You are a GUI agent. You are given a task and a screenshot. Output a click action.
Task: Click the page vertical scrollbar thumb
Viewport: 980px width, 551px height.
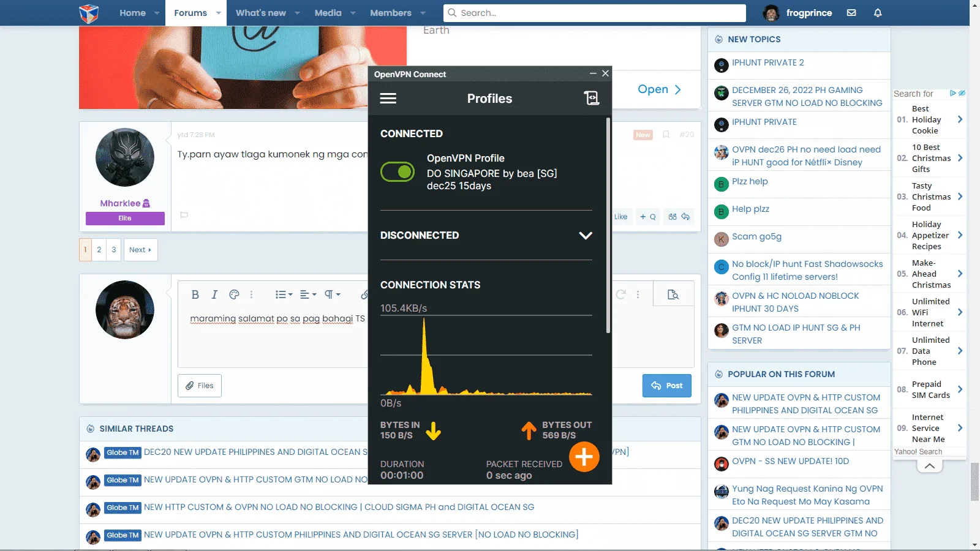click(974, 482)
